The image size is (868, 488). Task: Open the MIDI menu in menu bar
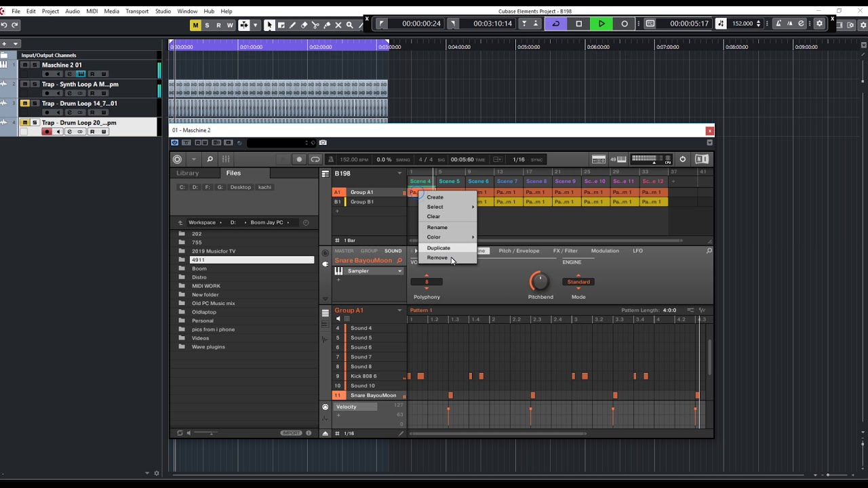pos(92,12)
